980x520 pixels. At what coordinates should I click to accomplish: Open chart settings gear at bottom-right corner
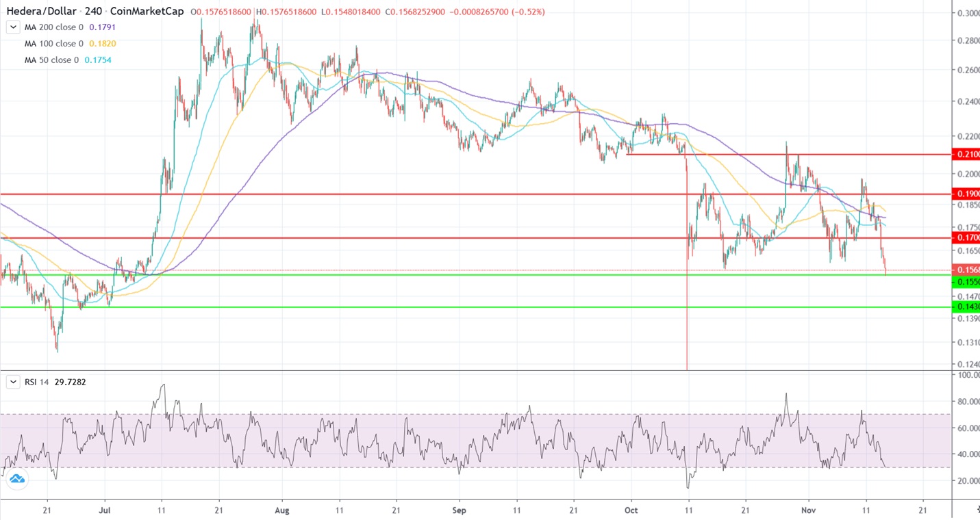(x=977, y=510)
